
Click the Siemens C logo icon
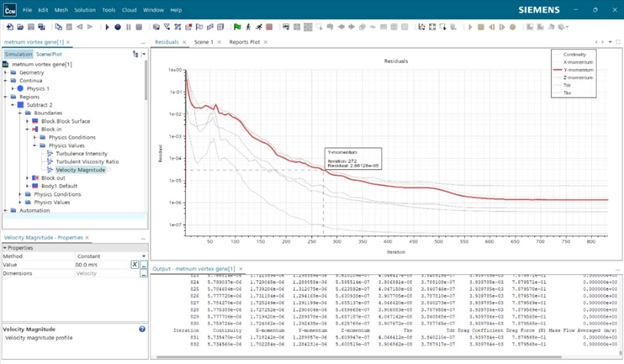tap(9, 9)
